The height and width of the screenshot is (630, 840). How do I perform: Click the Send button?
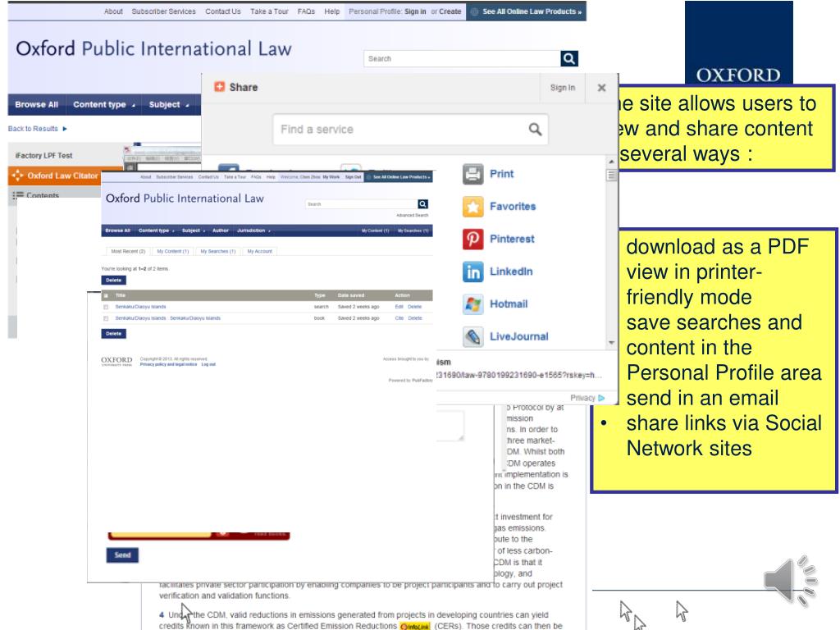122,555
